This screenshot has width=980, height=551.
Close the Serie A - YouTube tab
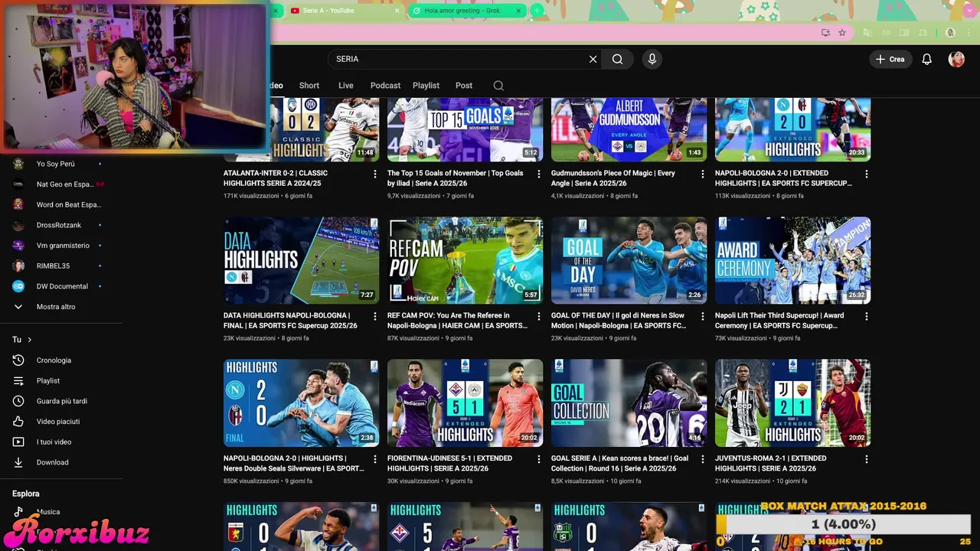pos(397,11)
